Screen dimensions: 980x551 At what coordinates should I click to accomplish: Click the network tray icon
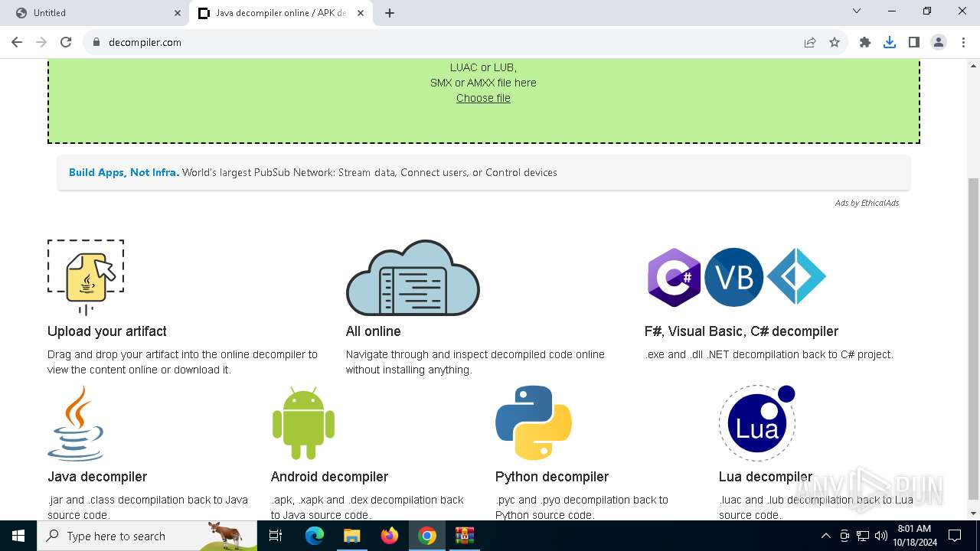pyautogui.click(x=863, y=536)
